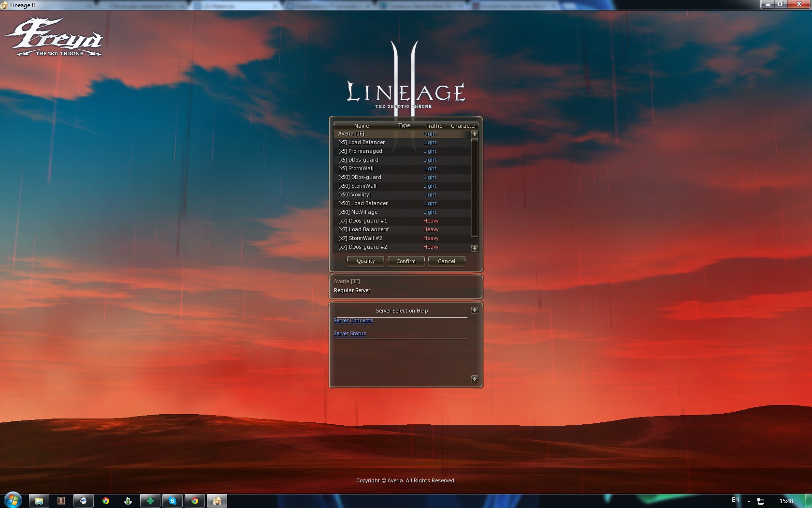Click Light traffic of [x50] NetVillage row
812x508 pixels.
click(430, 212)
